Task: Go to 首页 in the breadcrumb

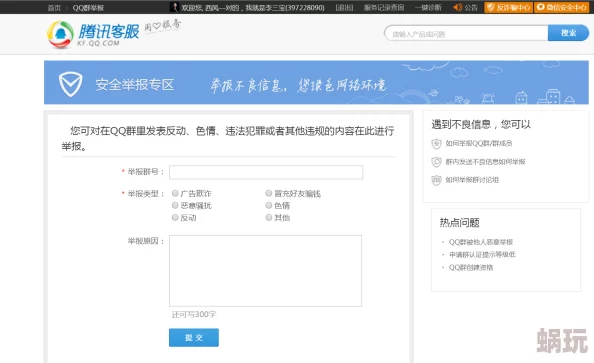Action: click(x=54, y=8)
